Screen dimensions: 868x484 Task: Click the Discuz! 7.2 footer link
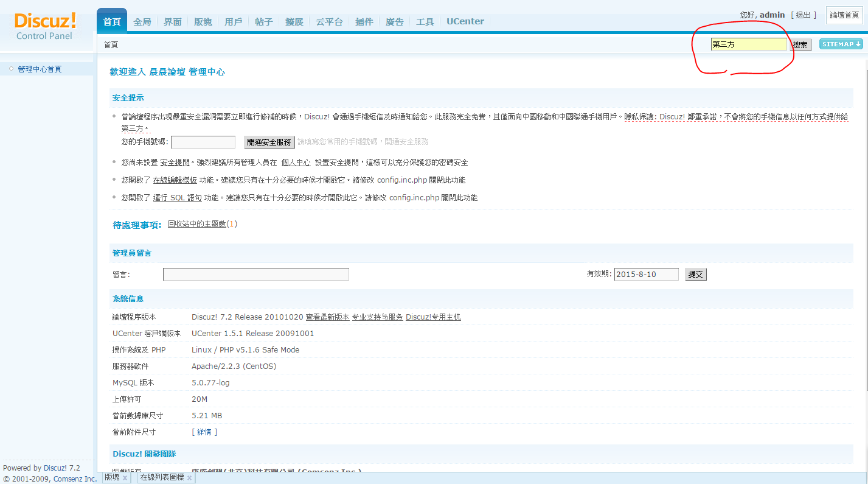point(61,468)
